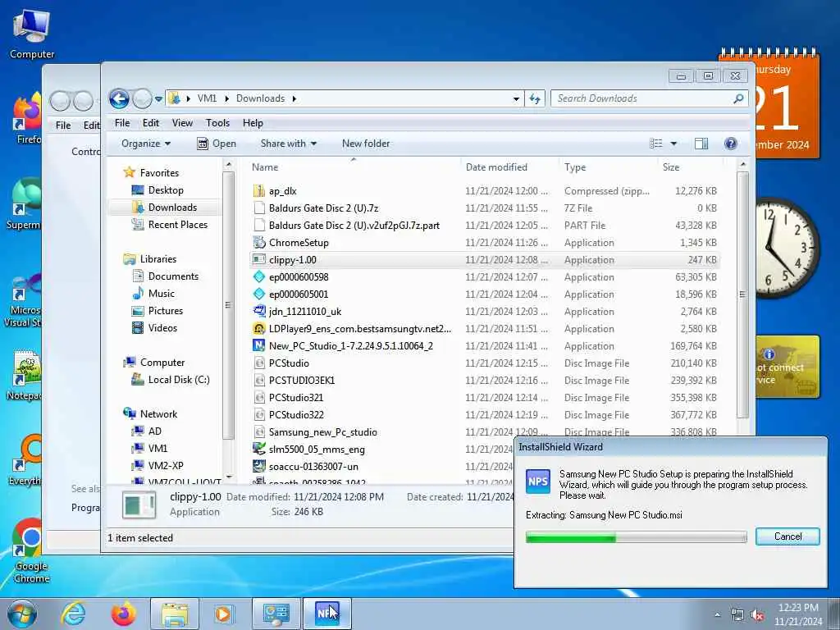
Task: Select the soaccu-01363007-un file icon
Action: coord(258,466)
